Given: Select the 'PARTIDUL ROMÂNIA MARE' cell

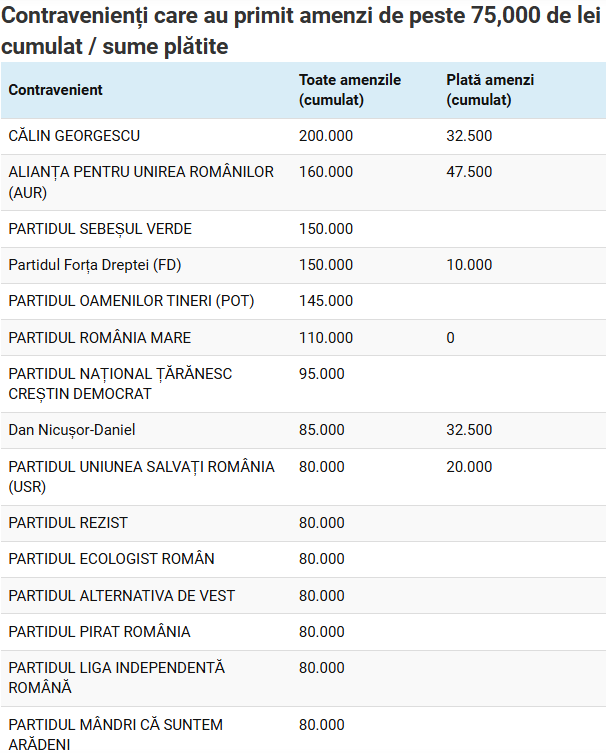Looking at the screenshot, I should coord(99,338).
